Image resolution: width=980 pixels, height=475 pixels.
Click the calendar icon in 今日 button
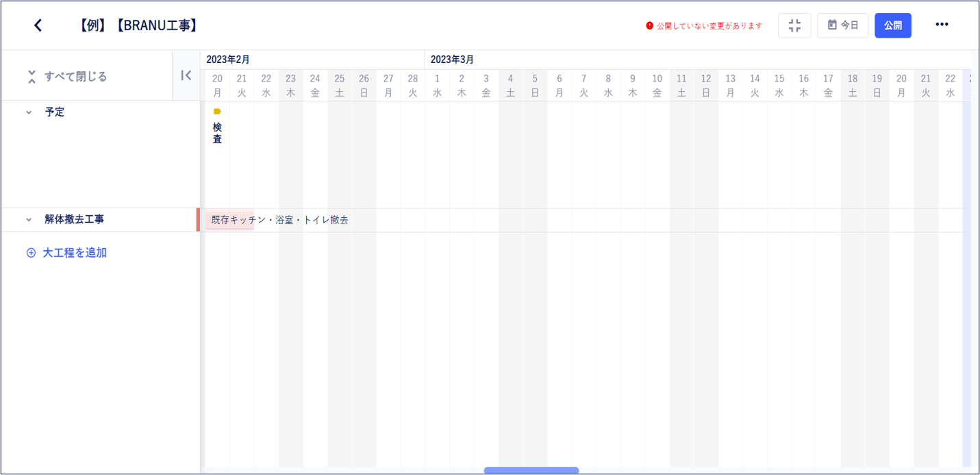coord(832,25)
